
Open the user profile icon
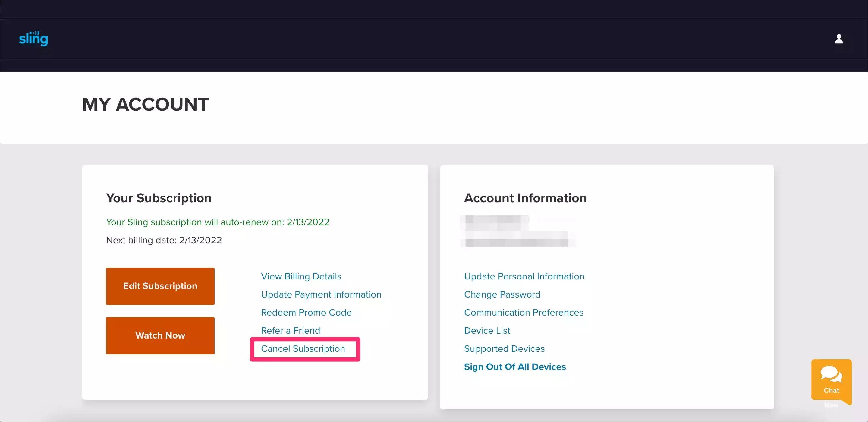coord(838,39)
